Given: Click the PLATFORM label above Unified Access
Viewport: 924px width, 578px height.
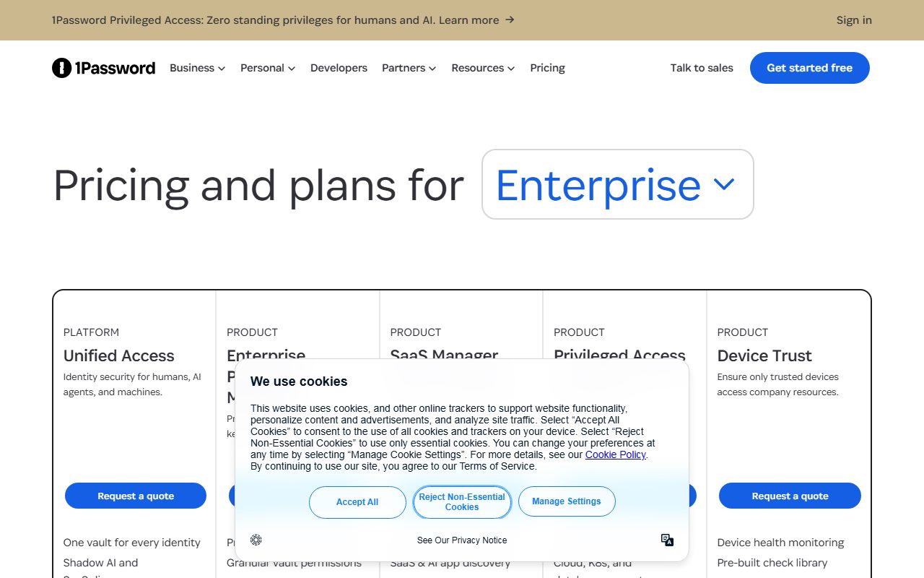Looking at the screenshot, I should [x=91, y=332].
